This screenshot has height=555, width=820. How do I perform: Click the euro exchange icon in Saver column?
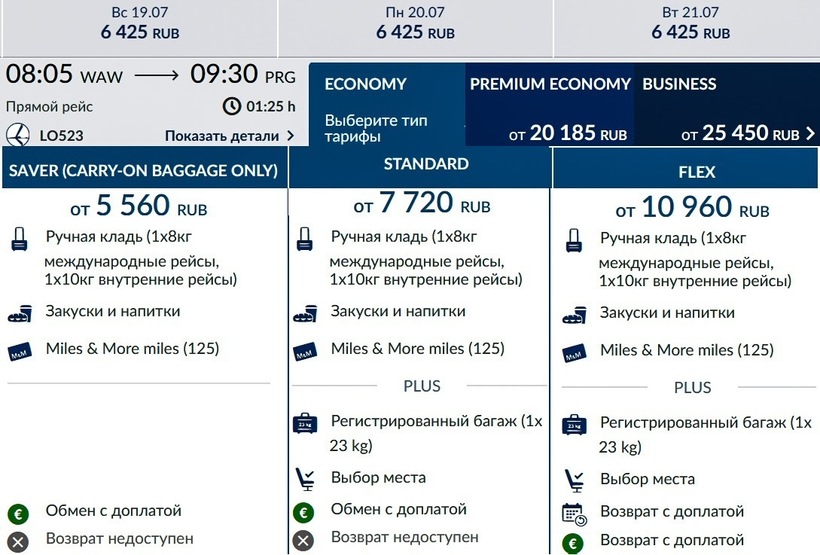coord(19,512)
